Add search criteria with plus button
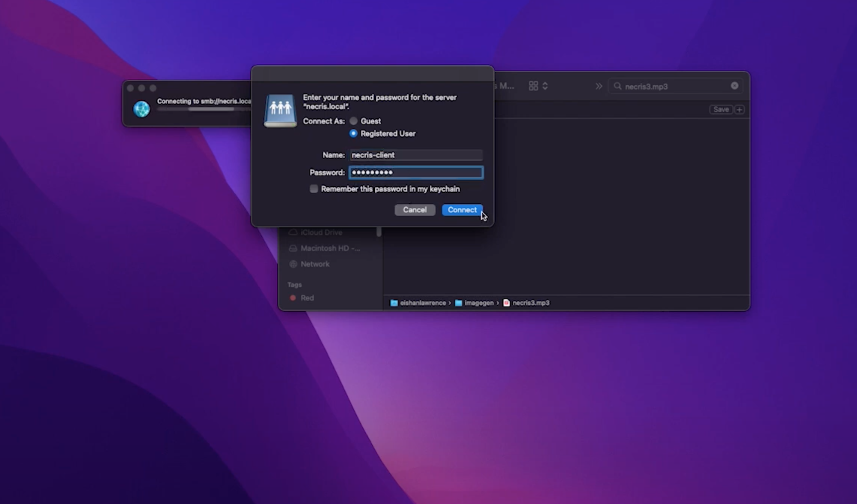Screen dimensions: 857x504 click(x=739, y=109)
